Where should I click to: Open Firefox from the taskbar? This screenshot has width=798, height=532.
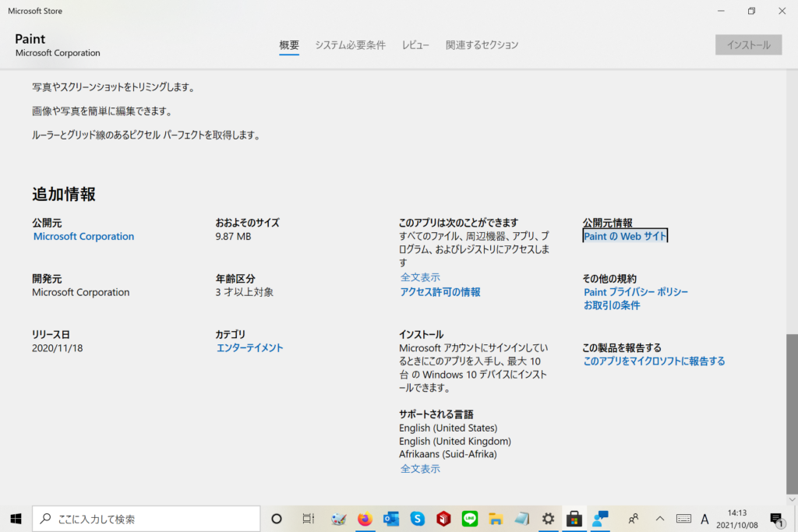pyautogui.click(x=365, y=519)
